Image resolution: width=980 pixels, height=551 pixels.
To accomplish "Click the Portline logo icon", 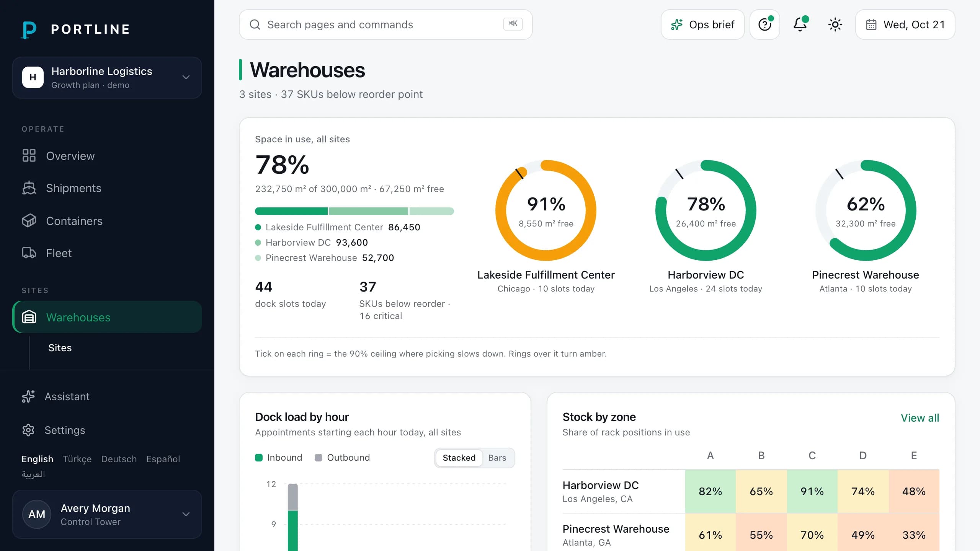I will [x=29, y=29].
